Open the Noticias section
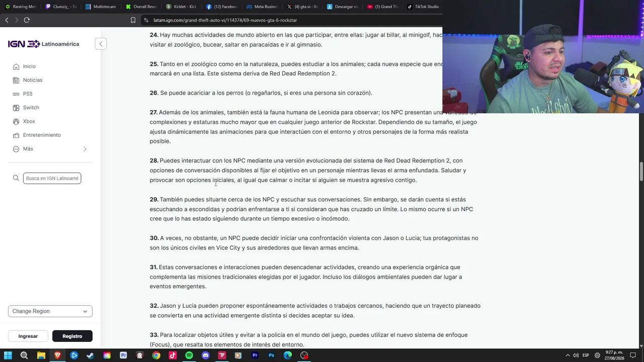This screenshot has width=644, height=362. 33,80
